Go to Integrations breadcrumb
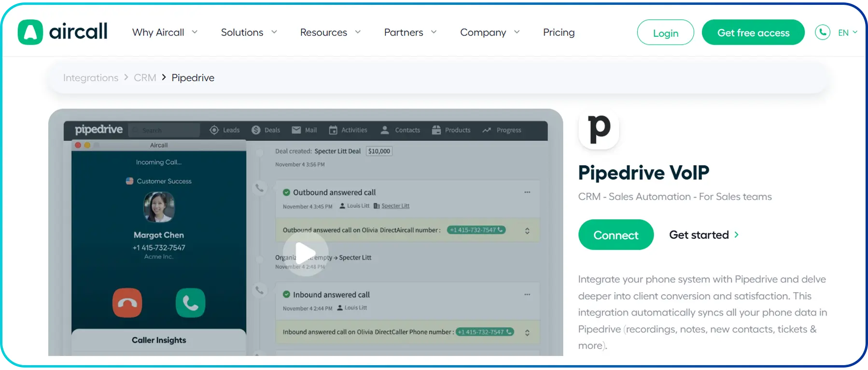The image size is (868, 370). coord(91,78)
